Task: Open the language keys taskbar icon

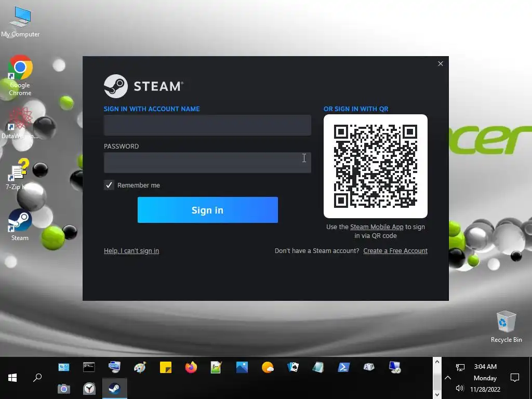Action: [369, 367]
